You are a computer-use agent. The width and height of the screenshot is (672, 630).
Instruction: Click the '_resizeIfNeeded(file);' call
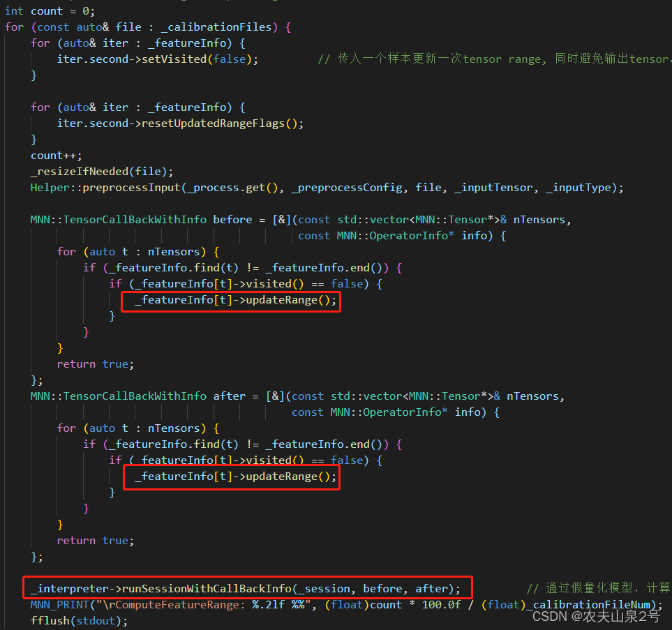pos(102,172)
